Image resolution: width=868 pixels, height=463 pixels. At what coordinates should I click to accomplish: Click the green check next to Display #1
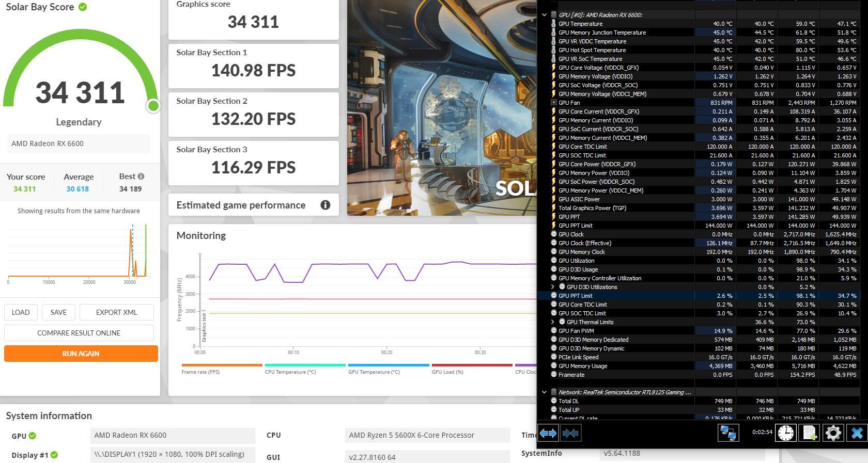point(54,455)
